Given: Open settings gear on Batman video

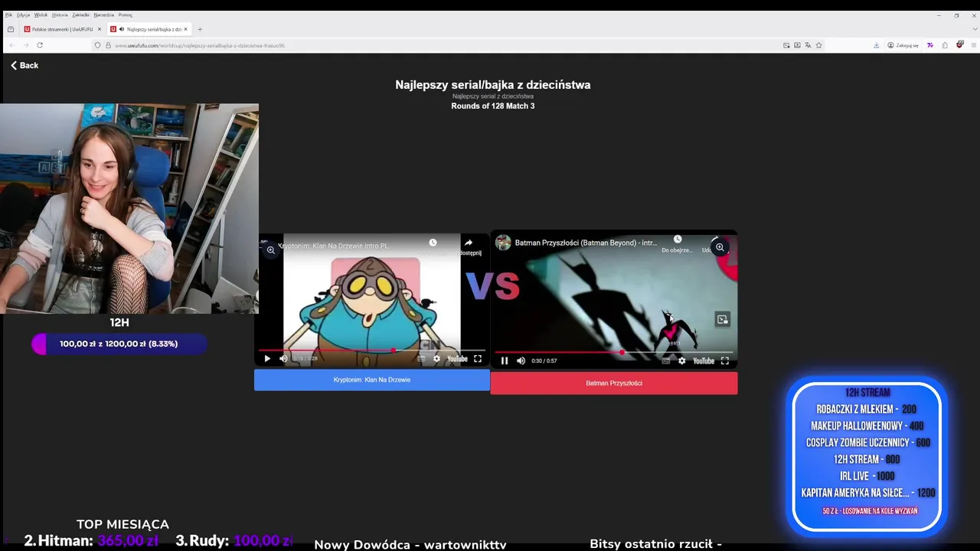Looking at the screenshot, I should click(x=681, y=360).
